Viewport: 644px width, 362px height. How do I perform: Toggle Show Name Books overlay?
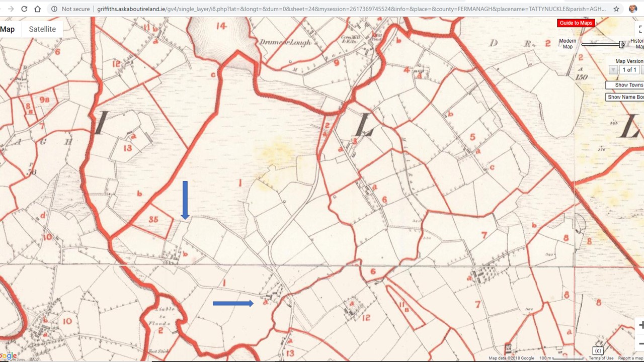pyautogui.click(x=627, y=97)
